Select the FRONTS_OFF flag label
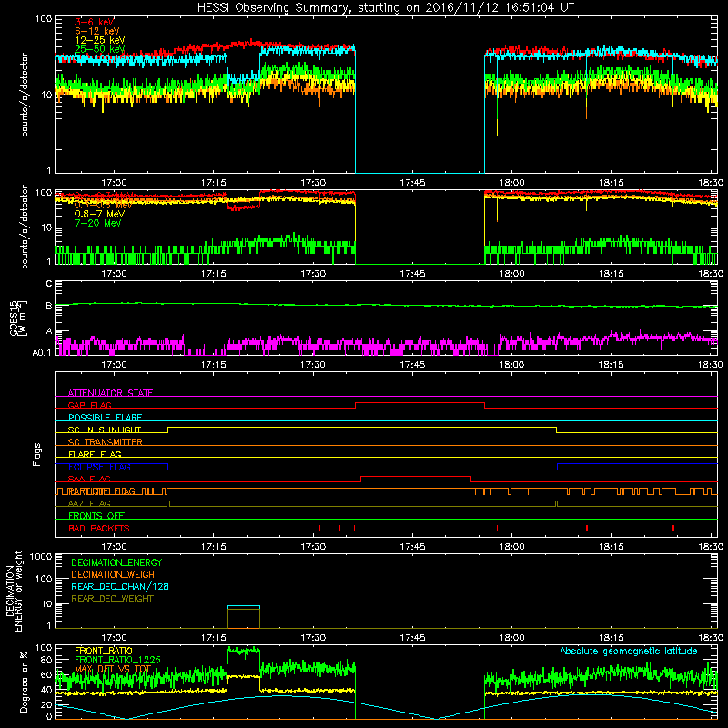The image size is (728, 728). (x=96, y=516)
